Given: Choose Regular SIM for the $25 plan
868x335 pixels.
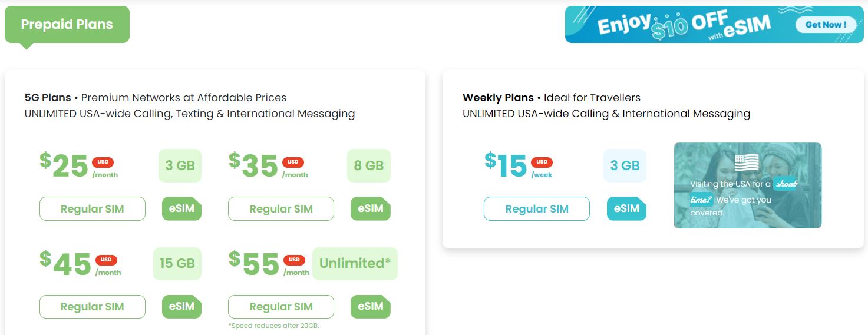Looking at the screenshot, I should [93, 209].
